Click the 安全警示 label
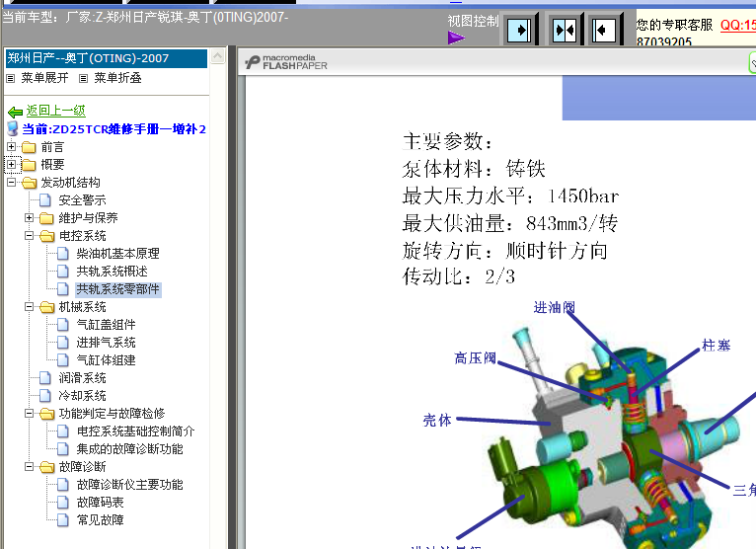 82,200
